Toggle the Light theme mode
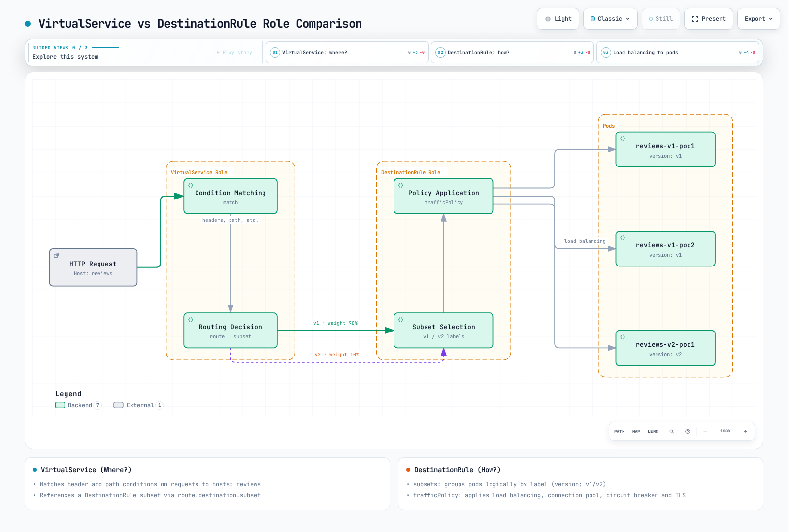The width and height of the screenshot is (788, 532). coord(558,19)
